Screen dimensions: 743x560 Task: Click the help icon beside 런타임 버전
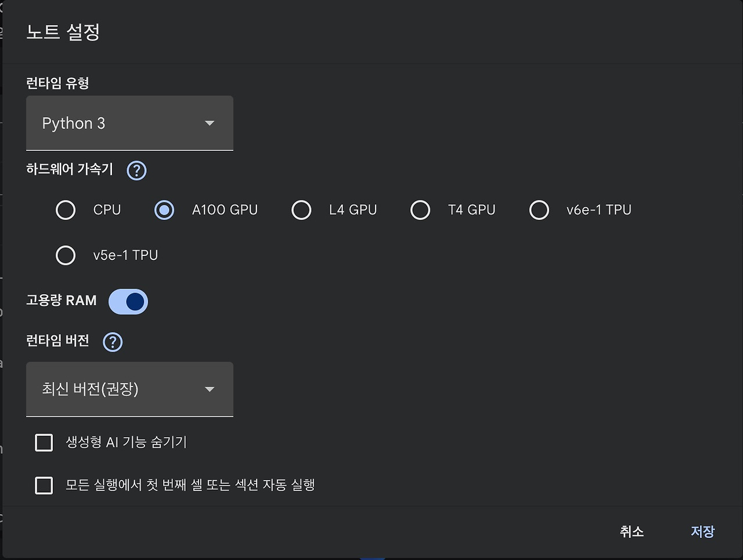[x=113, y=342]
